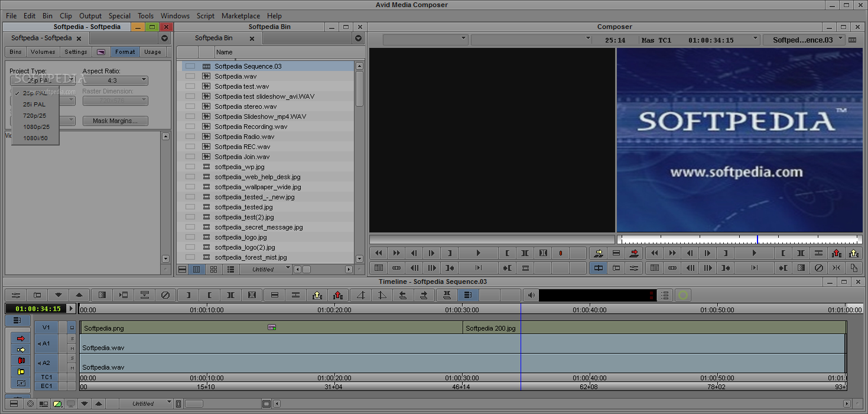Open the empty source clip dropdown in Composer

pos(425,40)
